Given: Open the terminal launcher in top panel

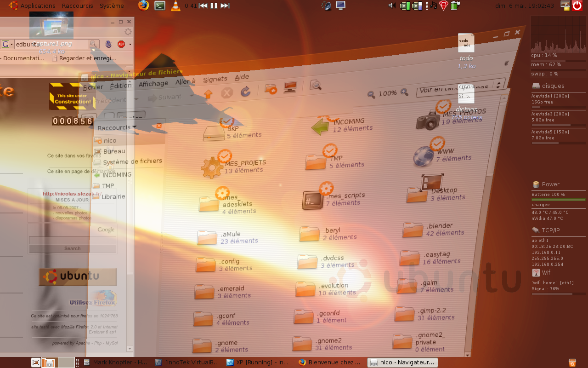Looking at the screenshot, I should point(159,6).
